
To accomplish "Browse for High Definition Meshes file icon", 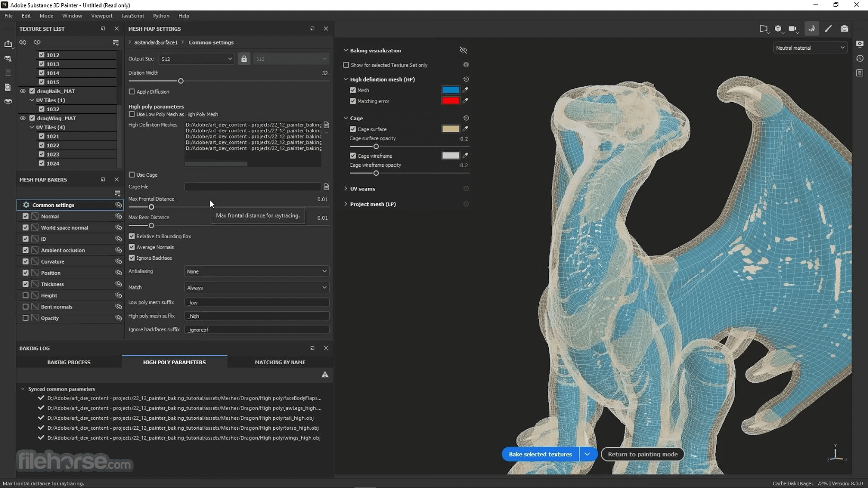I will (326, 125).
